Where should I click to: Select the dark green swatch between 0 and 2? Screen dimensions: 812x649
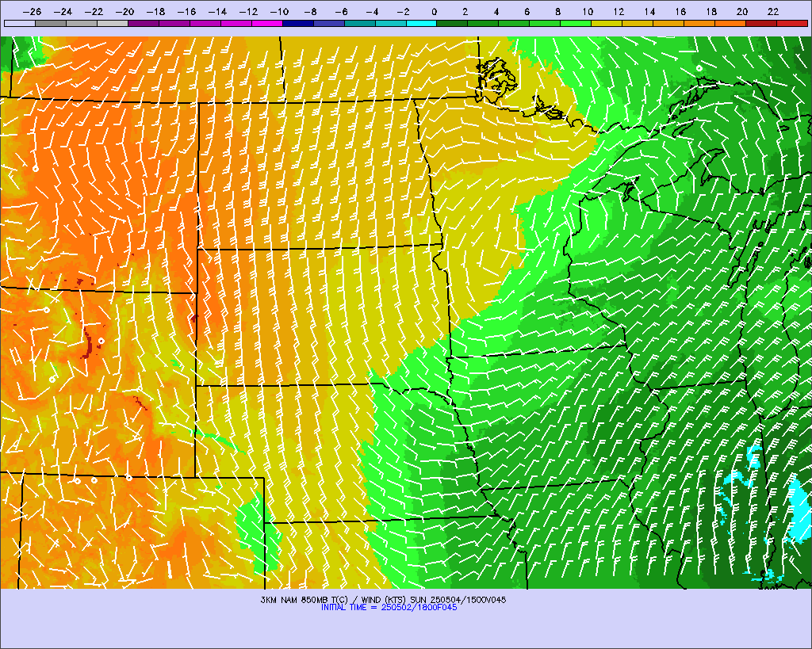coord(453,23)
